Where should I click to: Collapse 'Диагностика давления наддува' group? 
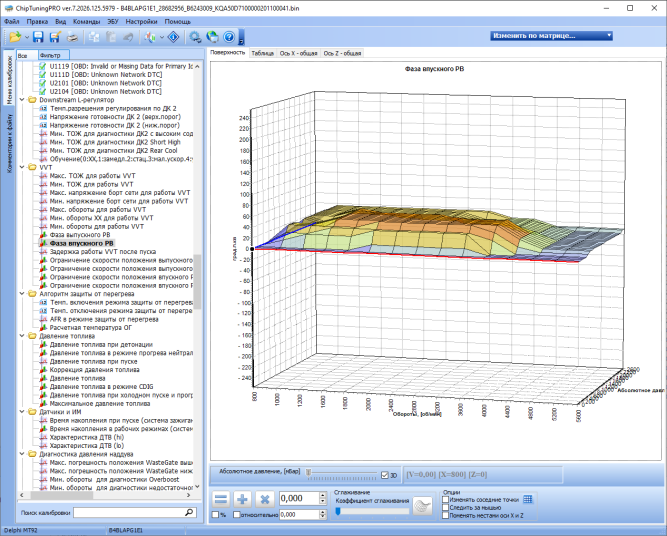click(22, 454)
